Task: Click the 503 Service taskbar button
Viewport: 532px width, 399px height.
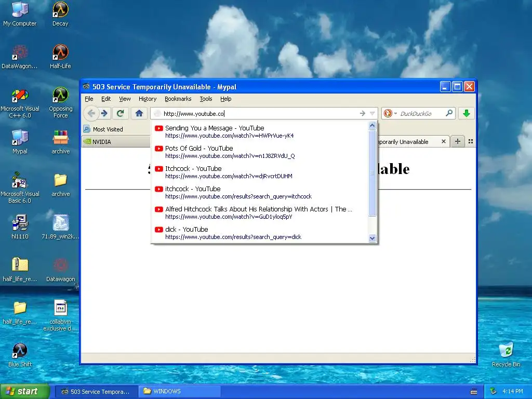Action: [96, 392]
